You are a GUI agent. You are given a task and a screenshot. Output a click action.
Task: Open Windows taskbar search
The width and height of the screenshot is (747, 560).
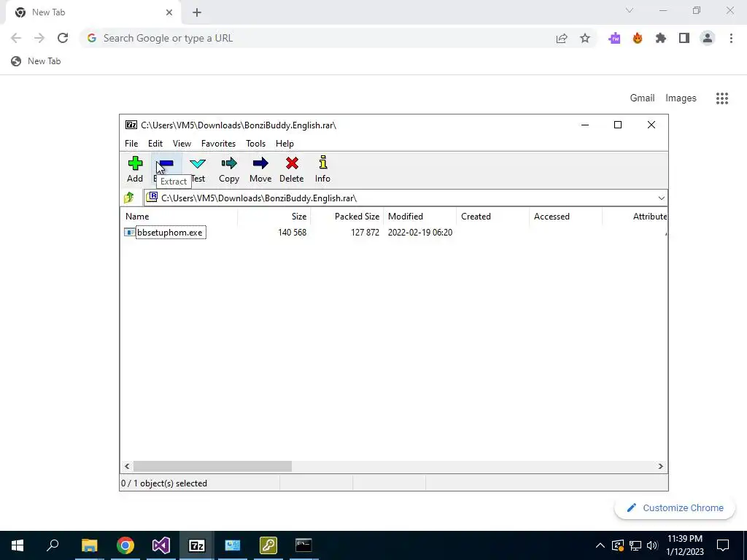(53, 545)
